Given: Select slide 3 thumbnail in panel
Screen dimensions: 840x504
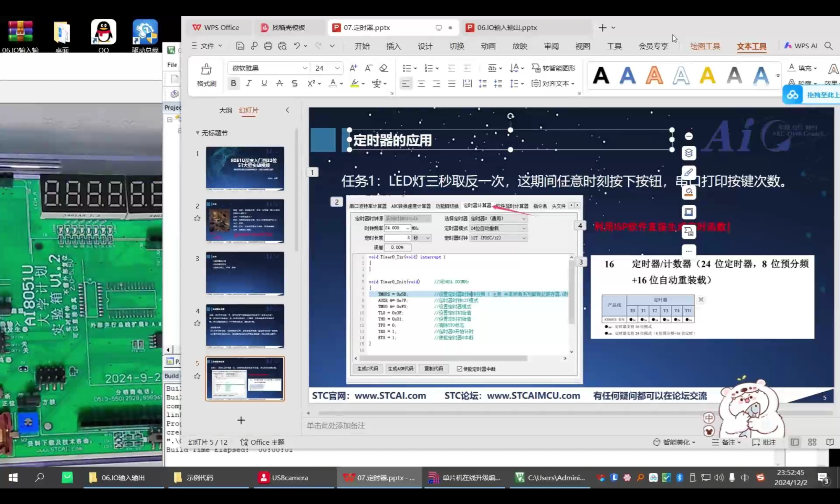Looking at the screenshot, I should (x=245, y=273).
